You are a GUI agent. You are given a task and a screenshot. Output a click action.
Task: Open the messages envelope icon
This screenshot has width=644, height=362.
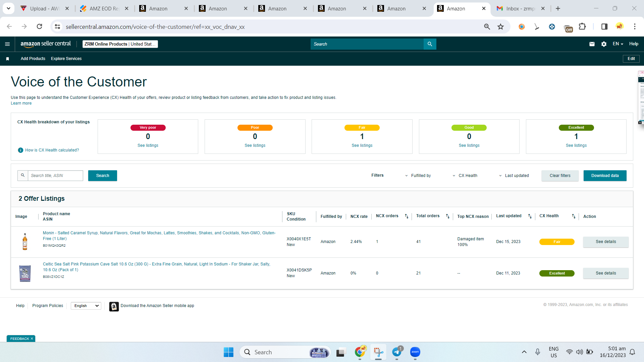point(592,44)
